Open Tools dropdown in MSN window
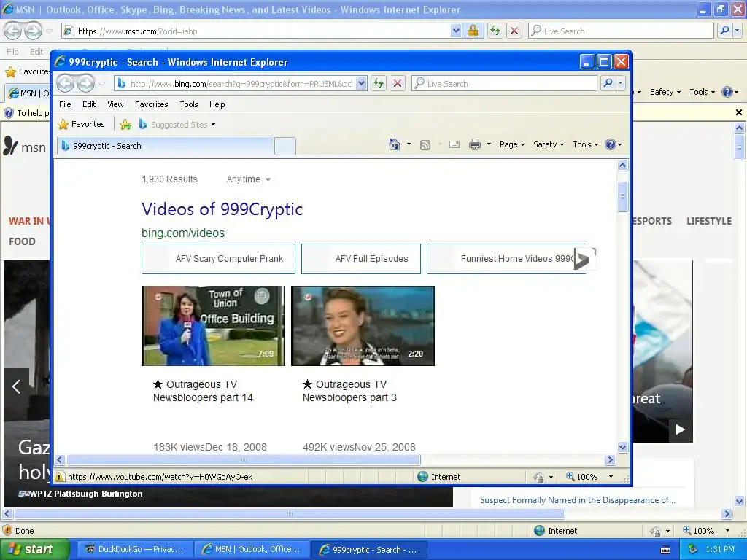 702,92
